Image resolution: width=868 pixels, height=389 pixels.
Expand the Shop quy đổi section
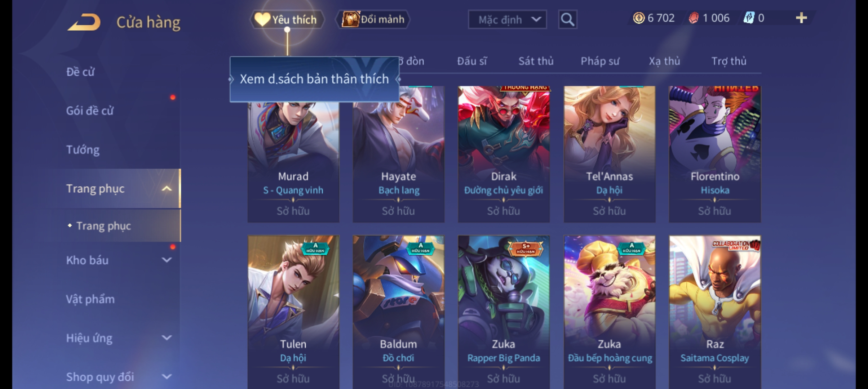pyautogui.click(x=167, y=377)
